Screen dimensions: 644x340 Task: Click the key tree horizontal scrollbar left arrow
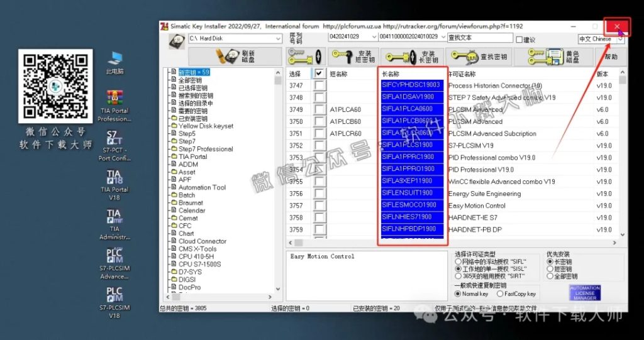[x=167, y=297]
